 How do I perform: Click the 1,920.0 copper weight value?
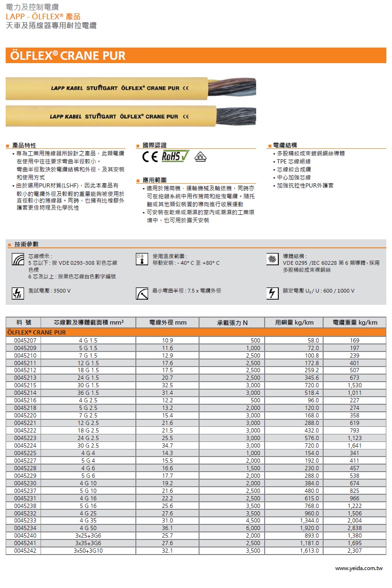coord(309,528)
